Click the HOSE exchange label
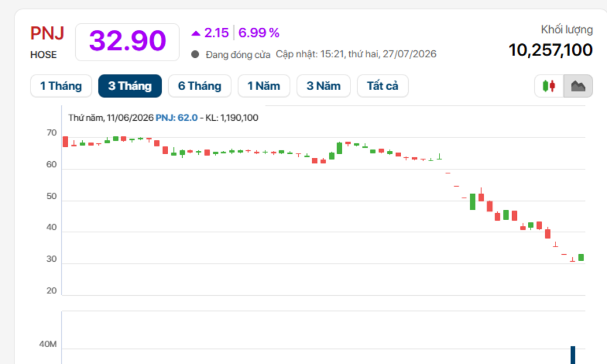The image size is (607, 364). point(43,55)
